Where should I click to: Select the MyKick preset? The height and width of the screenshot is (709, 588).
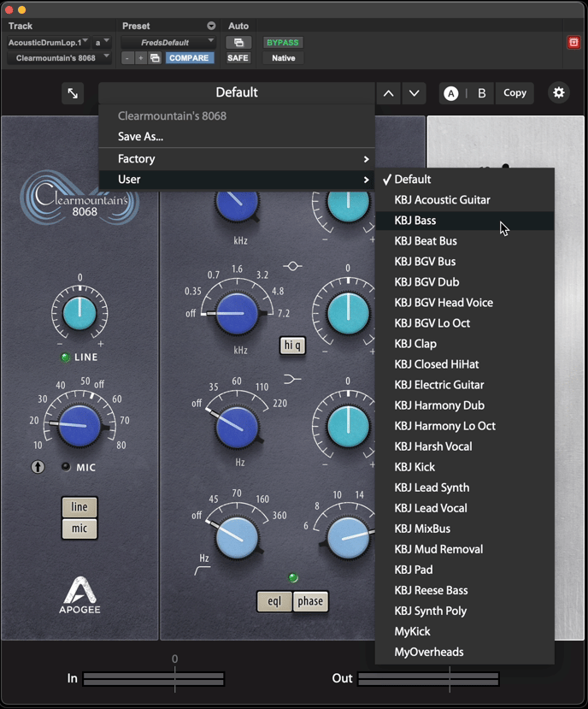tap(465, 632)
